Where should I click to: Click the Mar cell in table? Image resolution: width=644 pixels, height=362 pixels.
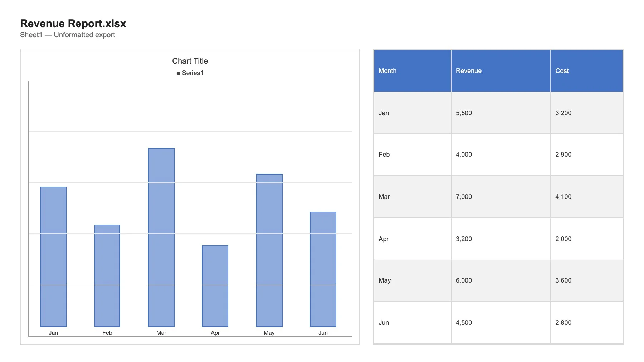click(x=413, y=197)
